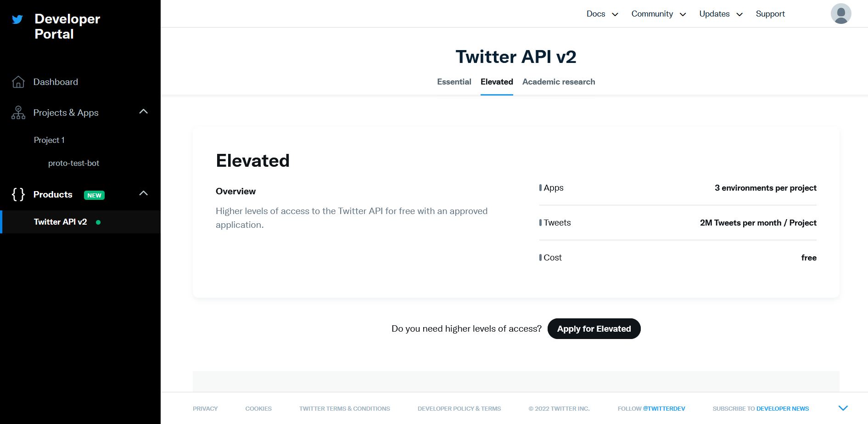Click the 'free' cost value
Image resolution: width=868 pixels, height=424 pixels.
tap(809, 258)
